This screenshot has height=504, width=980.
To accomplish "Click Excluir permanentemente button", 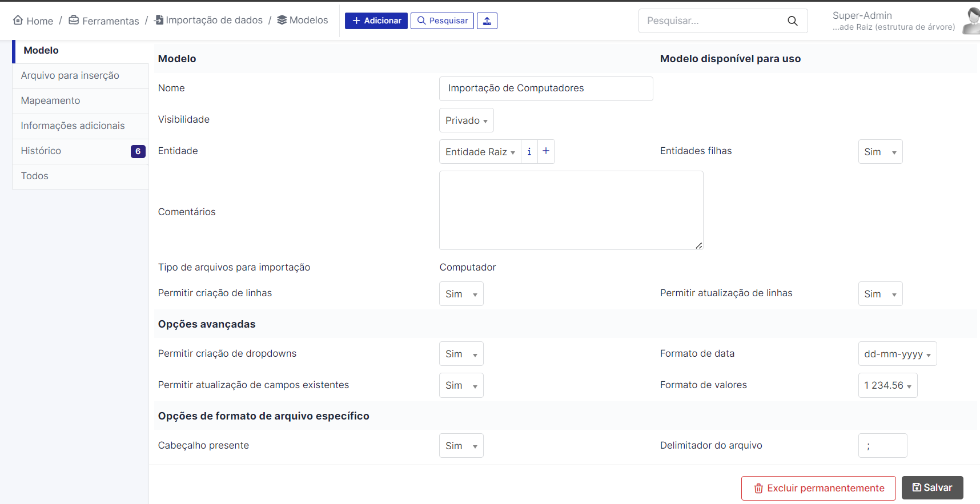I will tap(818, 488).
